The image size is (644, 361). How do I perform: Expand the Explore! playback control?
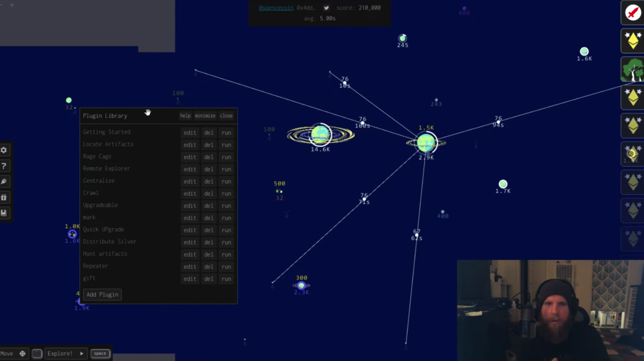(x=81, y=353)
